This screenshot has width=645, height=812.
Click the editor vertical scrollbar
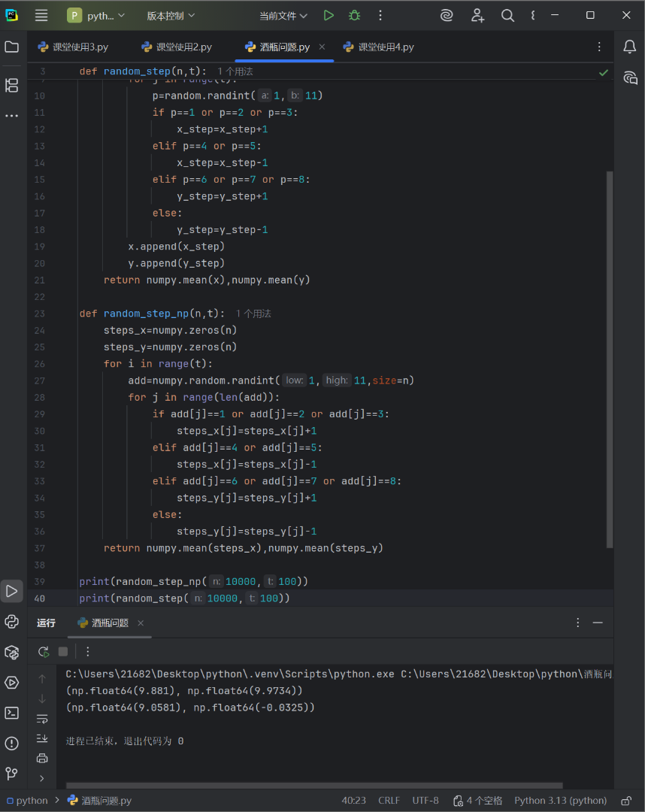(x=610, y=359)
